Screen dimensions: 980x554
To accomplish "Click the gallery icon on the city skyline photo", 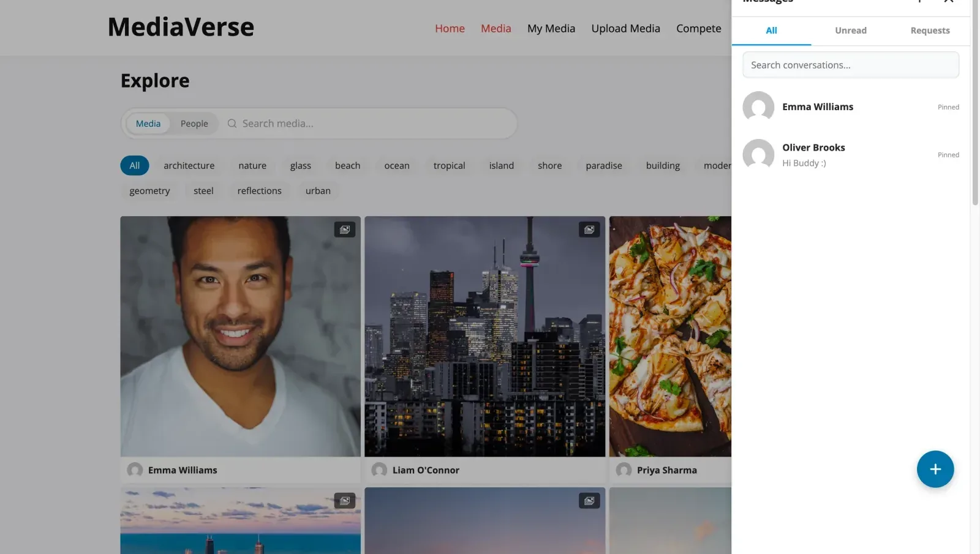I will (589, 230).
